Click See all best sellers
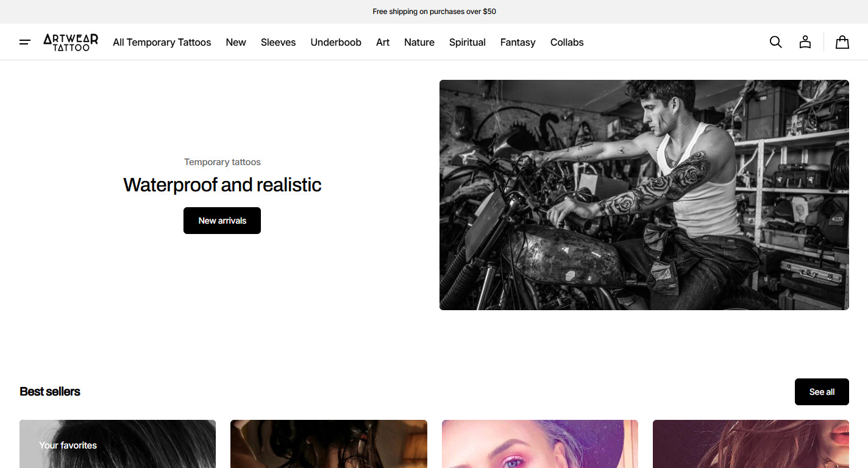 click(822, 392)
